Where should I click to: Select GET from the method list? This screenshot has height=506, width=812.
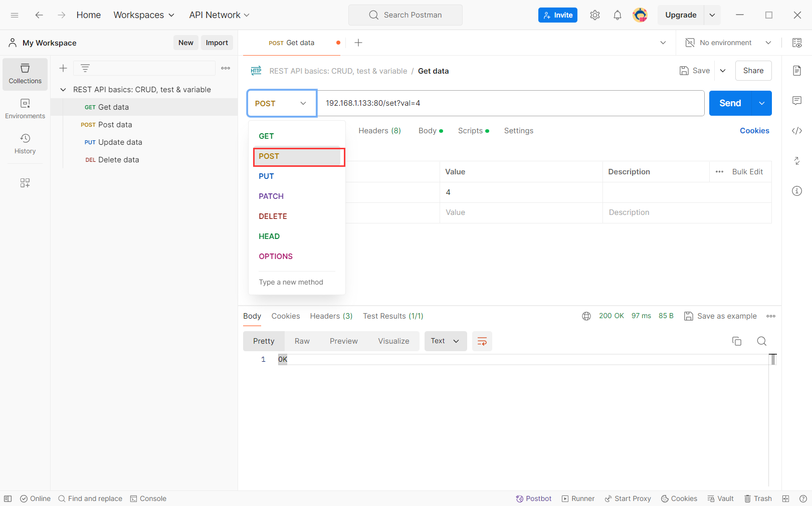266,136
